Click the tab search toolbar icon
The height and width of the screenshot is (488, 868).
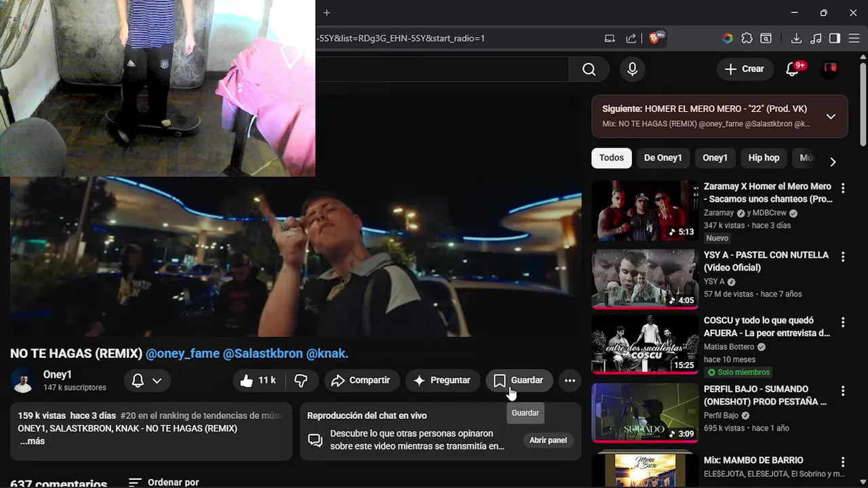click(766, 39)
